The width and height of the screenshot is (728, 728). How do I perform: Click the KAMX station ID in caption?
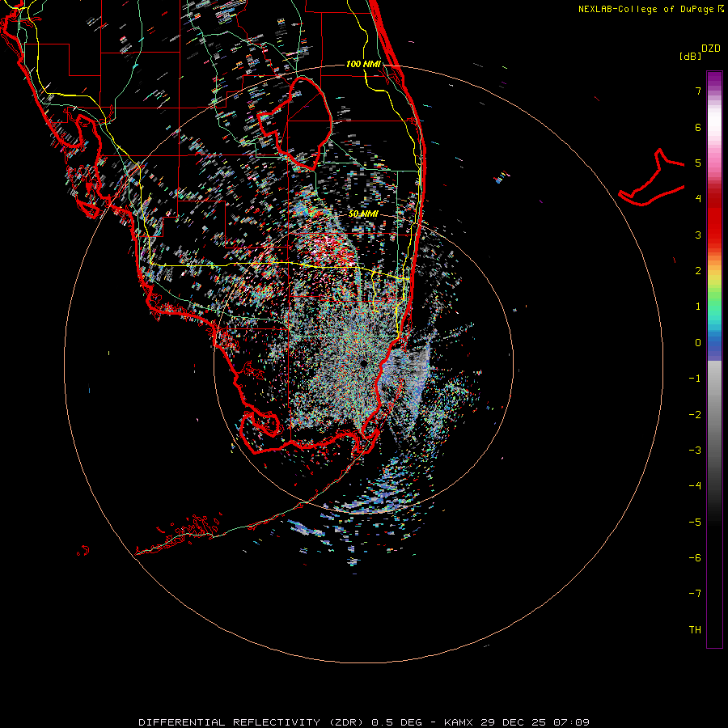[x=458, y=722]
